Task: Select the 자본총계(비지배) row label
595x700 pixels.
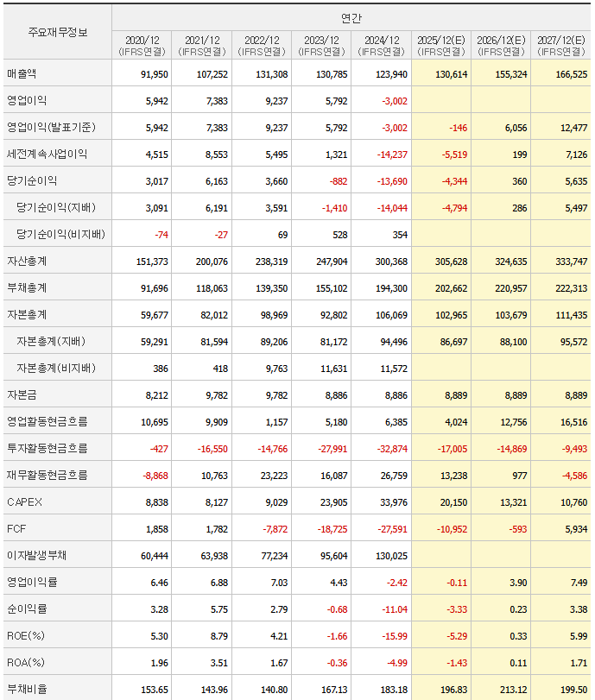Action: (x=56, y=369)
